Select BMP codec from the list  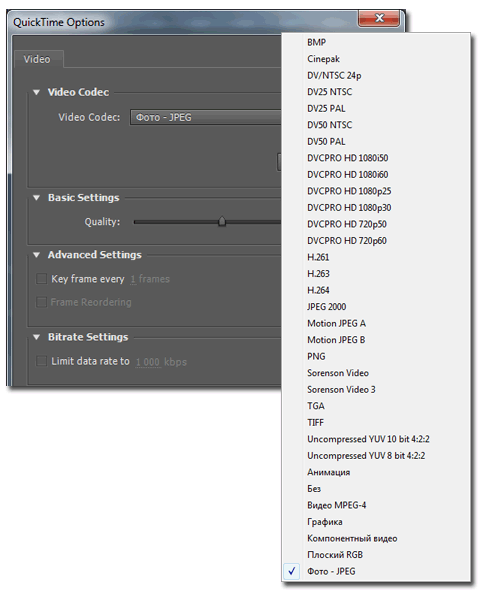point(376,42)
